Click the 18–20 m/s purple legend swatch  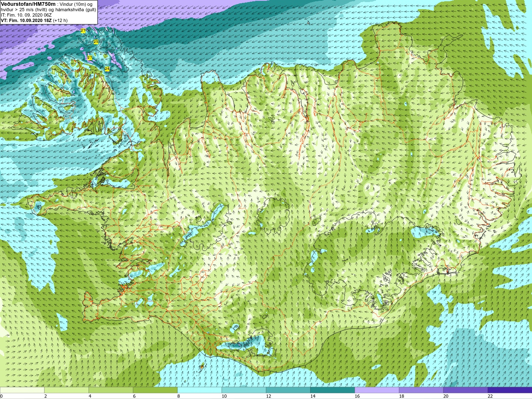421,390
